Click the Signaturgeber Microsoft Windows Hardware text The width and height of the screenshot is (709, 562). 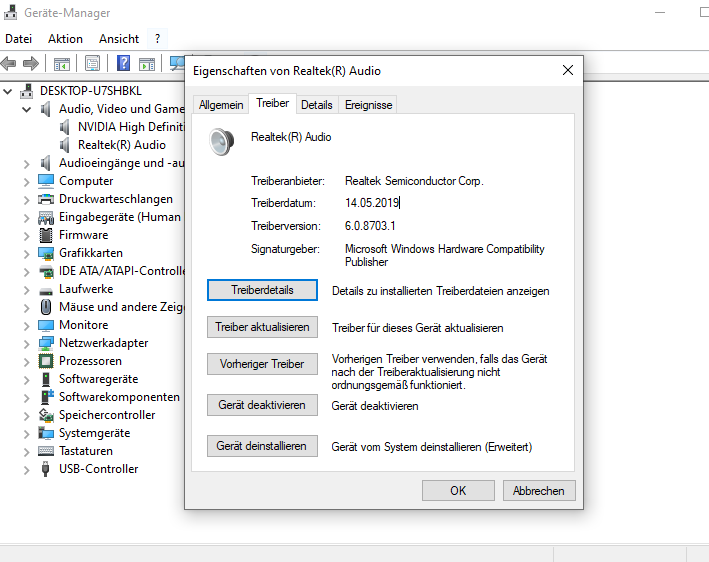[x=444, y=255]
